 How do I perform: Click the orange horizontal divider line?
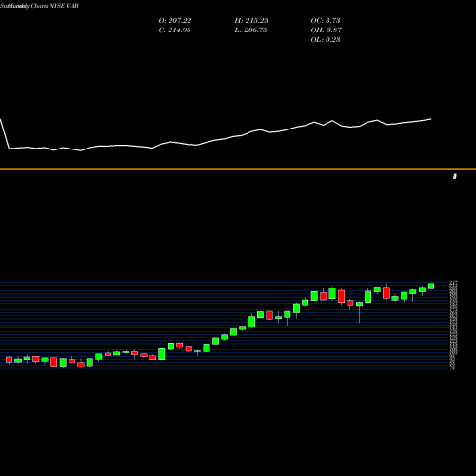[238, 169]
